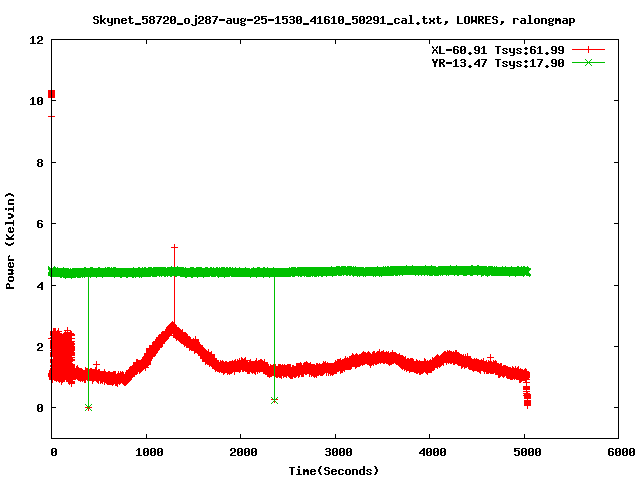Click the green legend line sample
640x480 pixels.
[588, 63]
